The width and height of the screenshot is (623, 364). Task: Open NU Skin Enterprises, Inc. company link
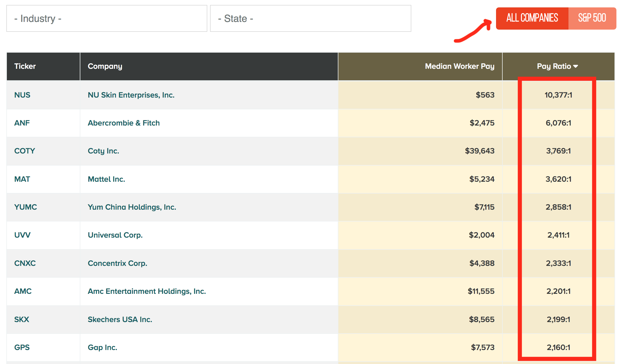coord(131,95)
